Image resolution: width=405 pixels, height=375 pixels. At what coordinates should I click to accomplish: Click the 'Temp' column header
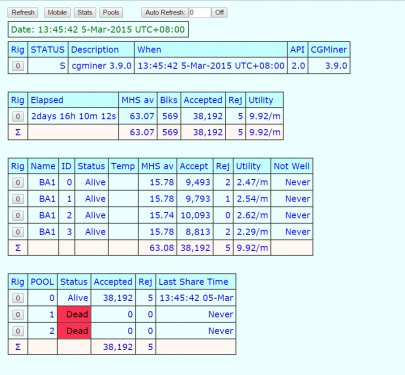(123, 166)
